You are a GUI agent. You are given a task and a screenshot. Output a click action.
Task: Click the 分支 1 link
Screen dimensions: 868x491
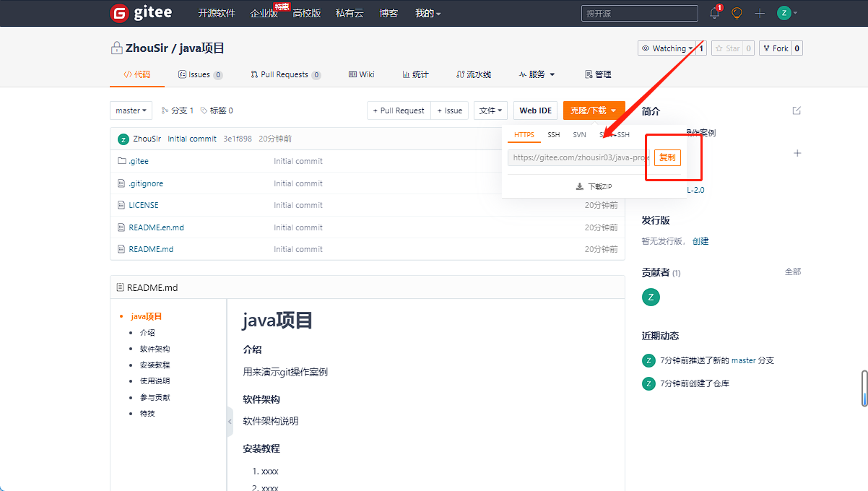point(178,110)
